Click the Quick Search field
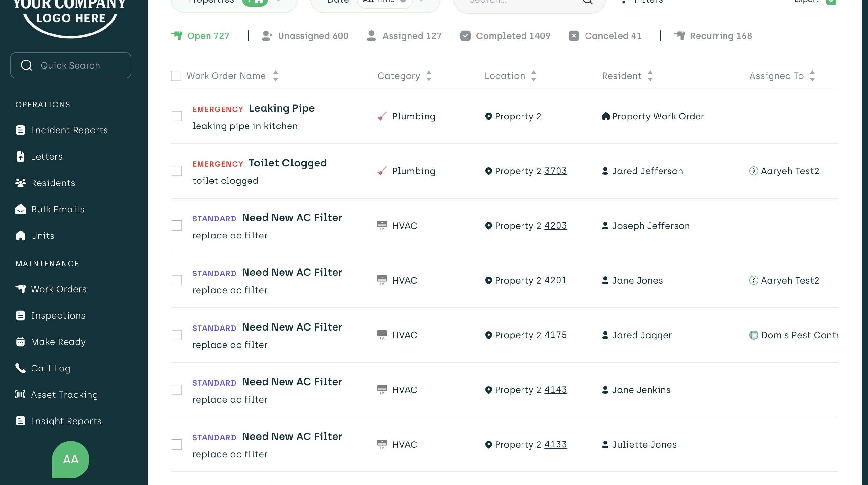Viewport: 868px width, 485px height. coord(71,65)
